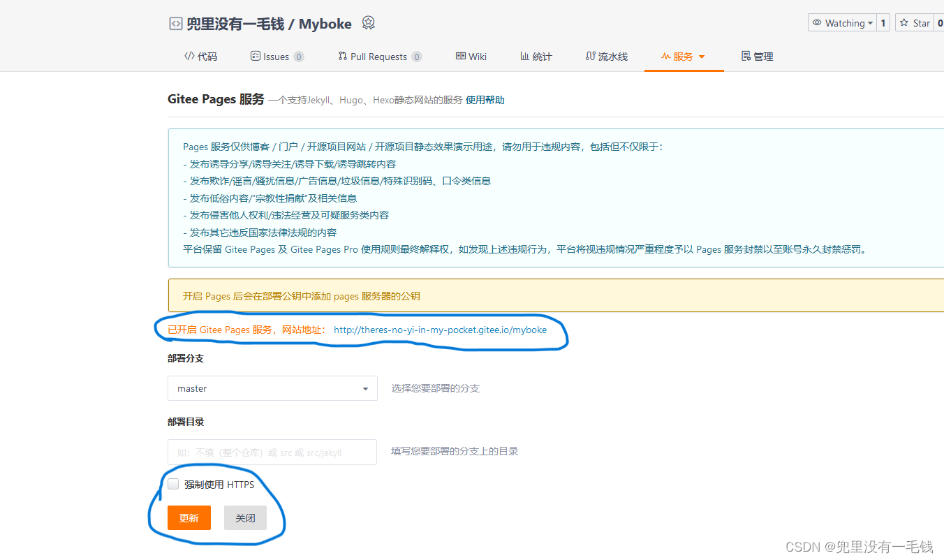Open the 使用帮助 link
Screen dimensions: 944x560
pyautogui.click(x=485, y=100)
